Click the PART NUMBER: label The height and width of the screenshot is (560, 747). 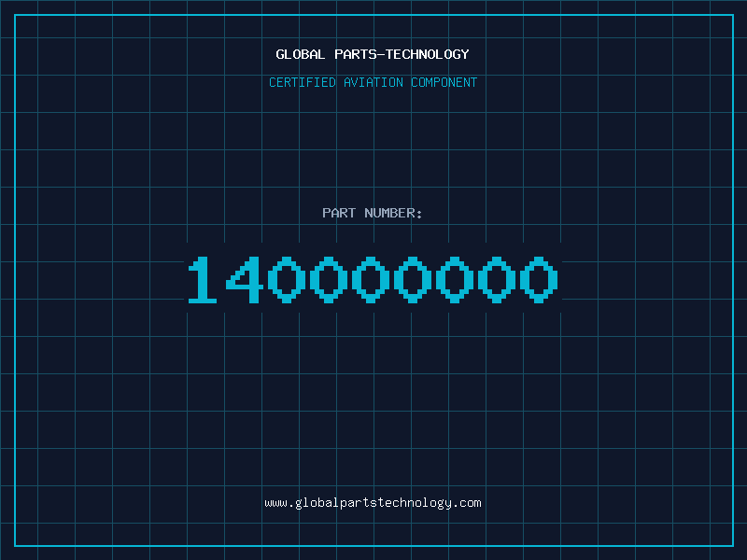coord(373,213)
